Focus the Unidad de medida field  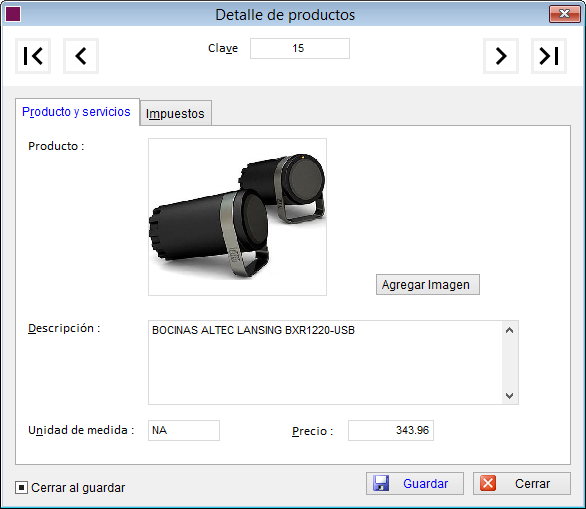184,431
